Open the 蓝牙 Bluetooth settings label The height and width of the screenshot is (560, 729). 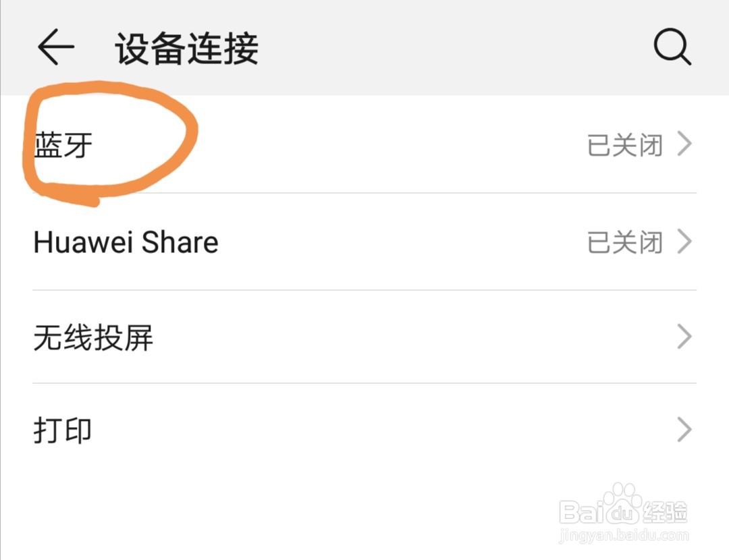tap(63, 145)
